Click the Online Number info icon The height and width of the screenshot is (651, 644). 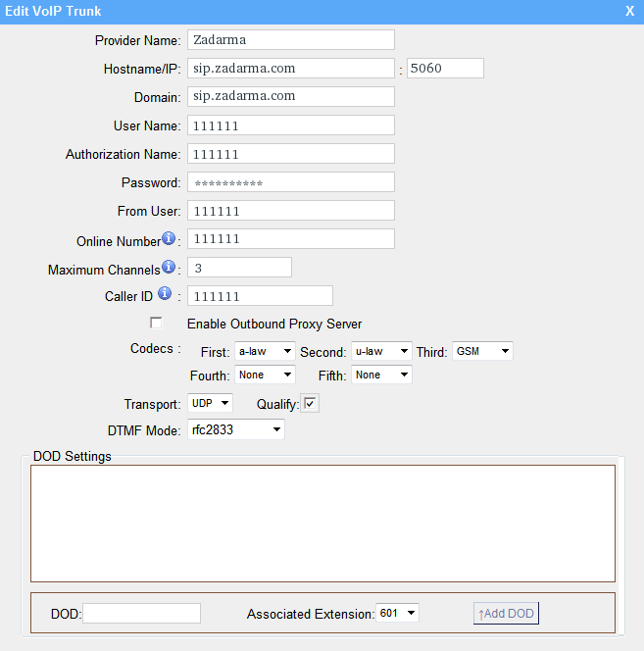point(169,239)
